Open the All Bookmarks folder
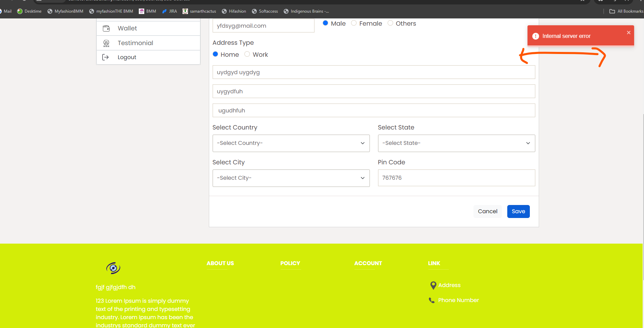644x328 pixels. pyautogui.click(x=627, y=11)
